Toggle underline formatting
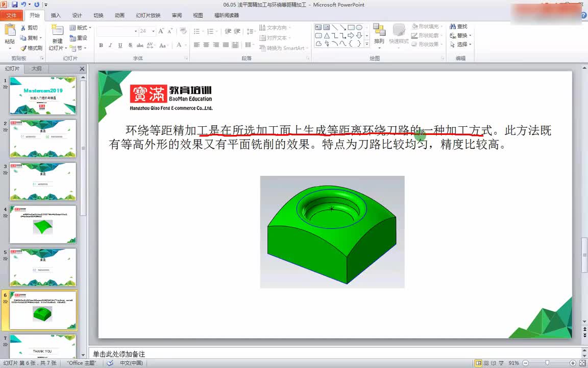 [x=120, y=45]
